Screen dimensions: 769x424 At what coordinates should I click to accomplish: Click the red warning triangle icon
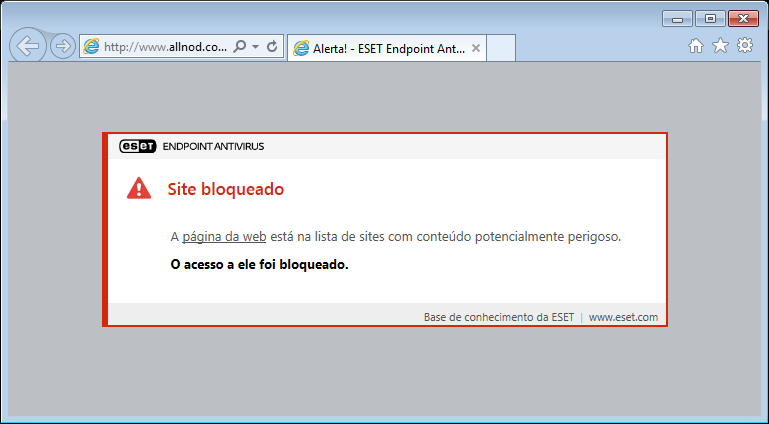pyautogui.click(x=139, y=188)
